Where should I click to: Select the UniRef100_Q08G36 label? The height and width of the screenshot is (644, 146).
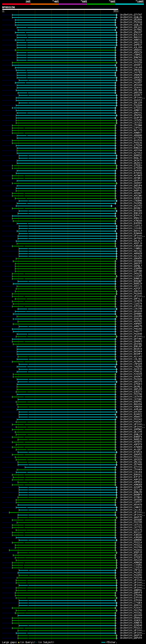131,319
